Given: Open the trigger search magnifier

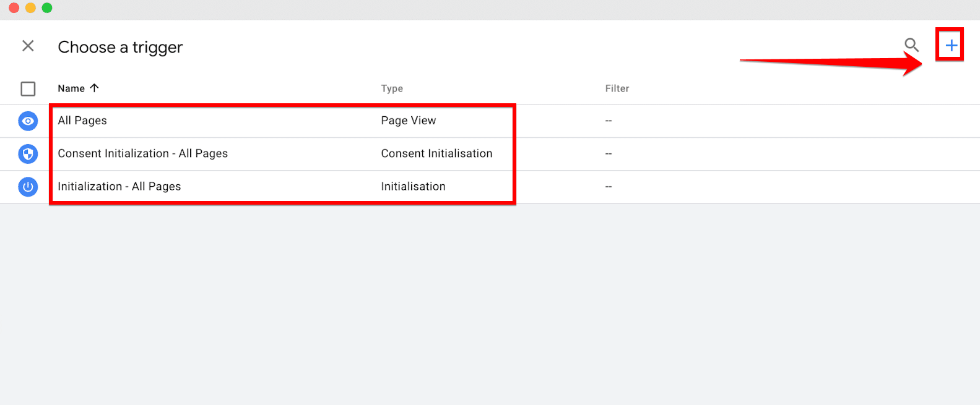Looking at the screenshot, I should [x=911, y=45].
